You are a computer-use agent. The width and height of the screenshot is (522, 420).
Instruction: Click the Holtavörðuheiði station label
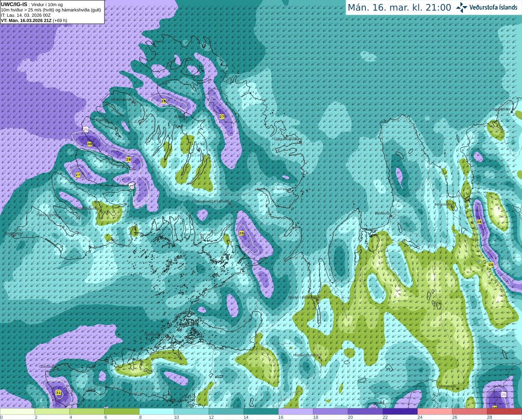[305, 355]
